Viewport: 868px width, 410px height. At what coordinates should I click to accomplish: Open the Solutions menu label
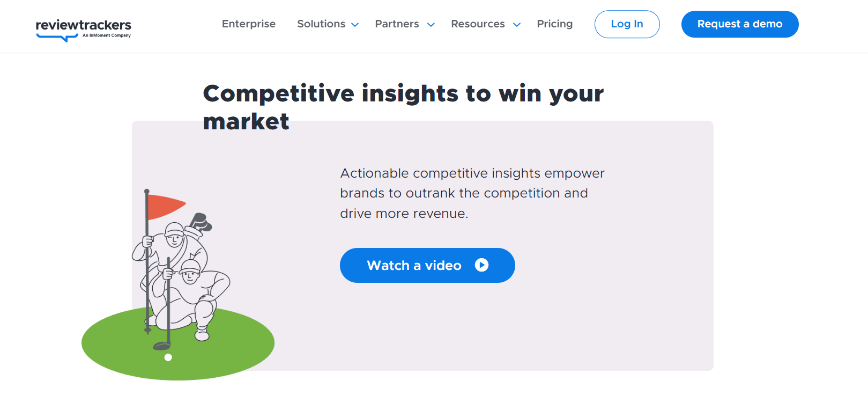321,24
